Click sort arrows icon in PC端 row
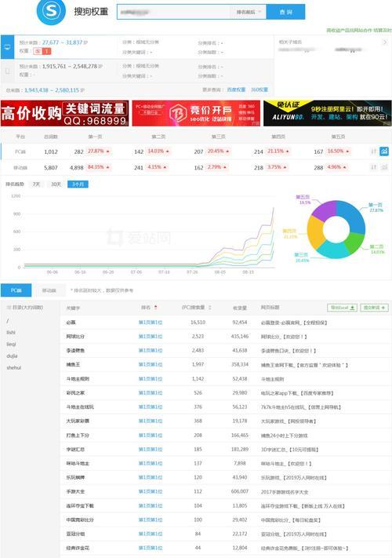 [x=373, y=151]
